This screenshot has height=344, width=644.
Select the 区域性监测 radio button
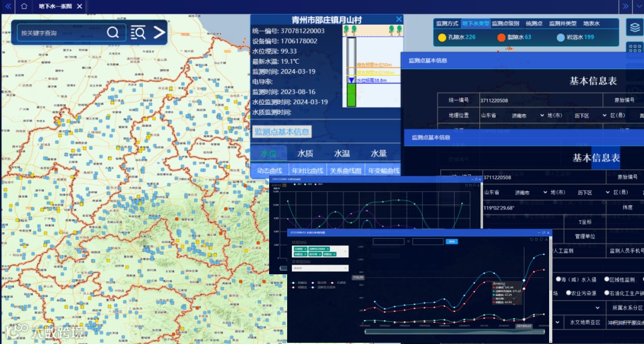[x=607, y=280]
